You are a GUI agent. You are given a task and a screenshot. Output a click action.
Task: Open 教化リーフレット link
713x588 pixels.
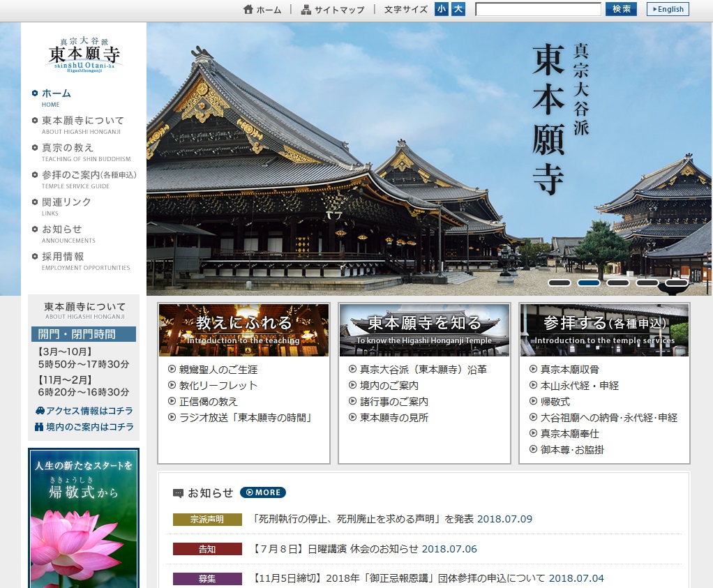(x=218, y=386)
